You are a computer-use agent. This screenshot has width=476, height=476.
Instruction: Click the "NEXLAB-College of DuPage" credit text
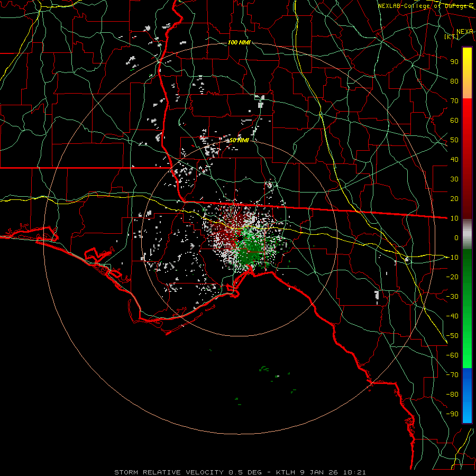[424, 6]
